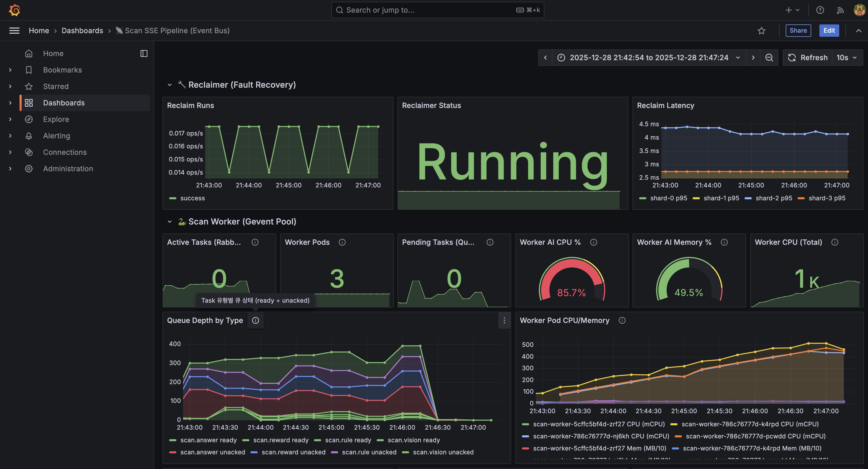Image resolution: width=868 pixels, height=469 pixels.
Task: Toggle shard-2 p95 series in legend
Action: tap(773, 198)
